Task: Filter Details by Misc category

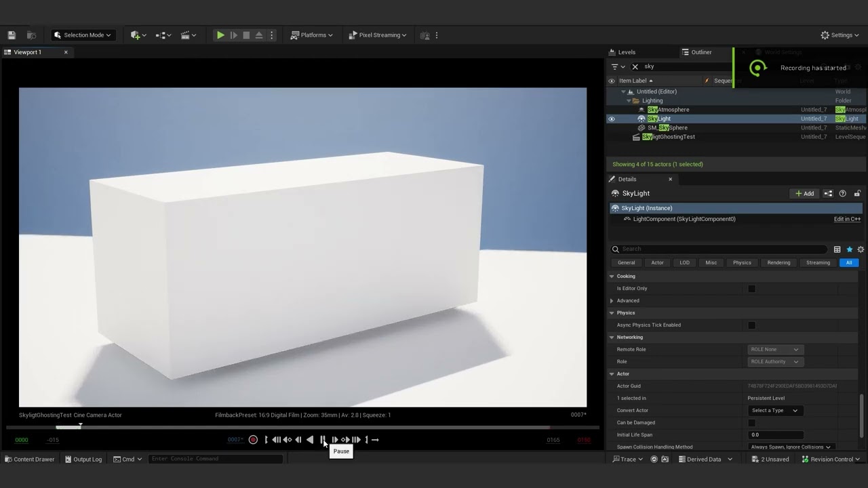Action: point(711,263)
